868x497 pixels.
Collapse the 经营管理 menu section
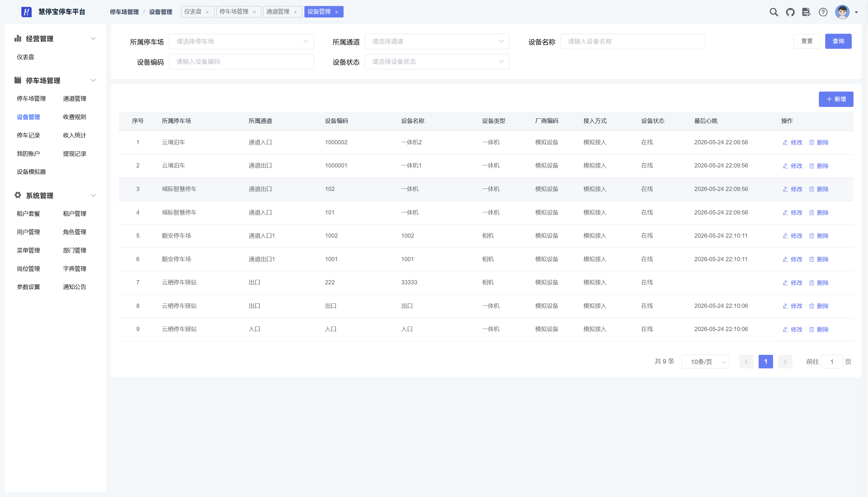(93, 39)
